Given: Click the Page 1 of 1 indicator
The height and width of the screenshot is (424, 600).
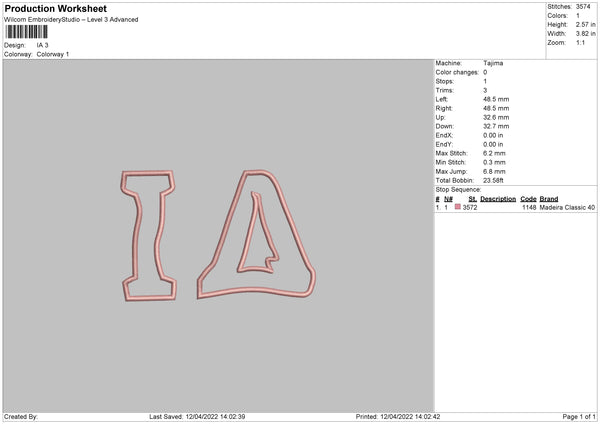Looking at the screenshot, I should (x=579, y=417).
